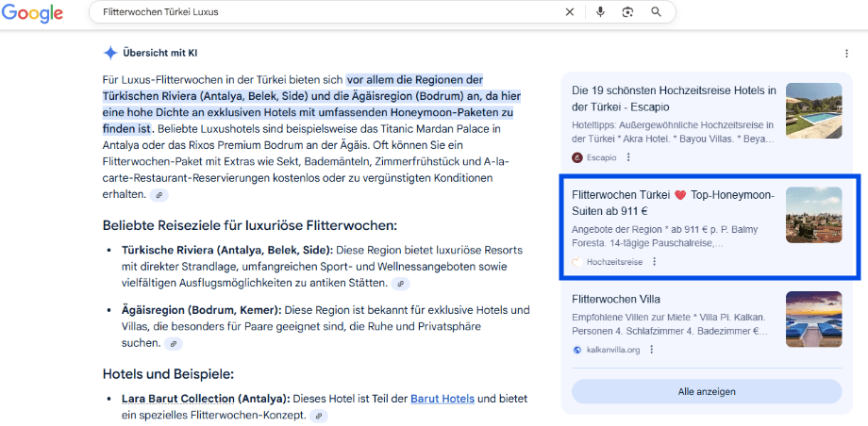Open the Kalkan villa sunset thumbnail
The image size is (868, 426).
tap(813, 319)
